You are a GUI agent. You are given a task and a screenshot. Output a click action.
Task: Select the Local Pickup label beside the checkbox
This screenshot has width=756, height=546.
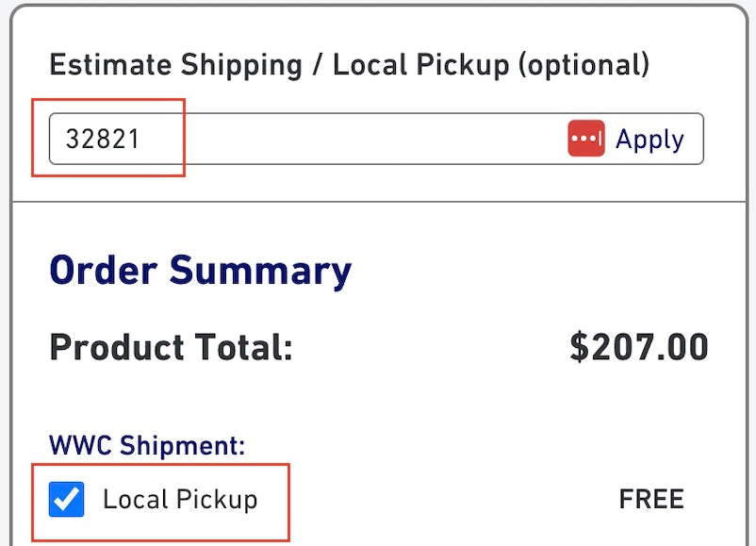click(180, 500)
